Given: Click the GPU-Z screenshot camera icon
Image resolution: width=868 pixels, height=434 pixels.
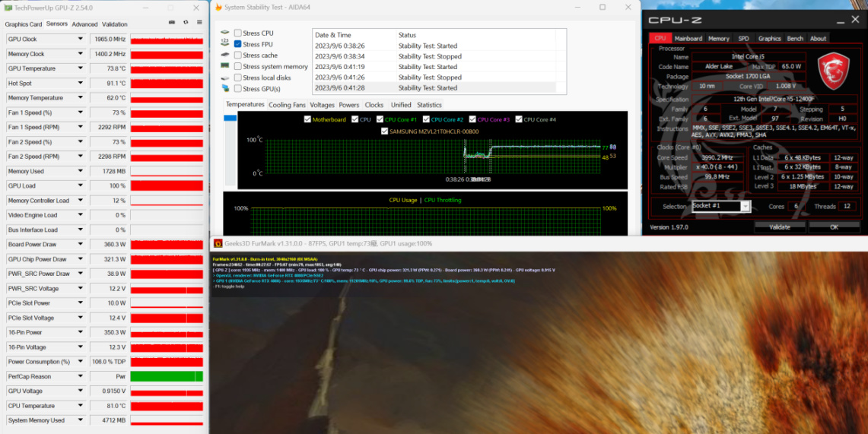Looking at the screenshot, I should tap(172, 23).
